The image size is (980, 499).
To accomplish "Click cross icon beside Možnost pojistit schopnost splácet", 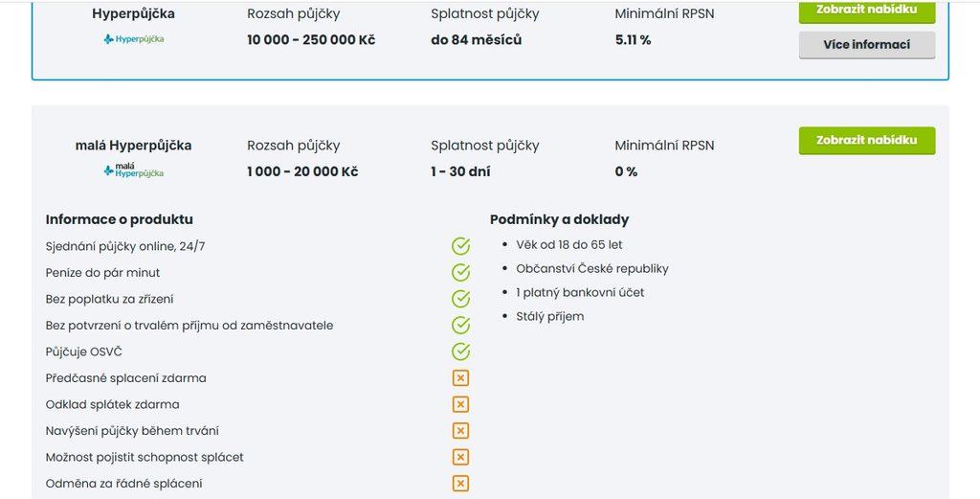I will click(x=460, y=457).
